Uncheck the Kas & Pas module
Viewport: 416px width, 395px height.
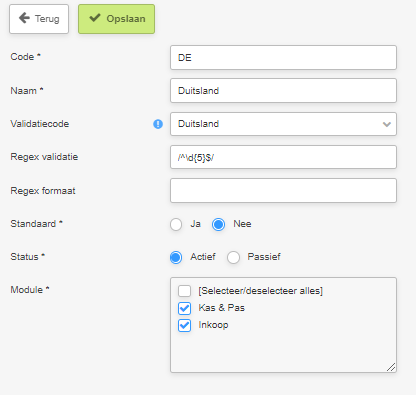point(184,308)
